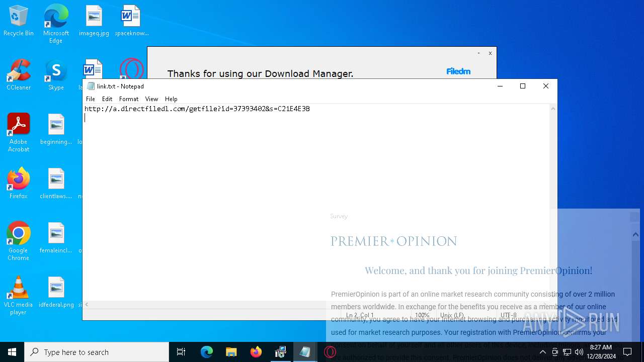Show hidden system tray icons
The image size is (644, 362).
click(x=542, y=352)
